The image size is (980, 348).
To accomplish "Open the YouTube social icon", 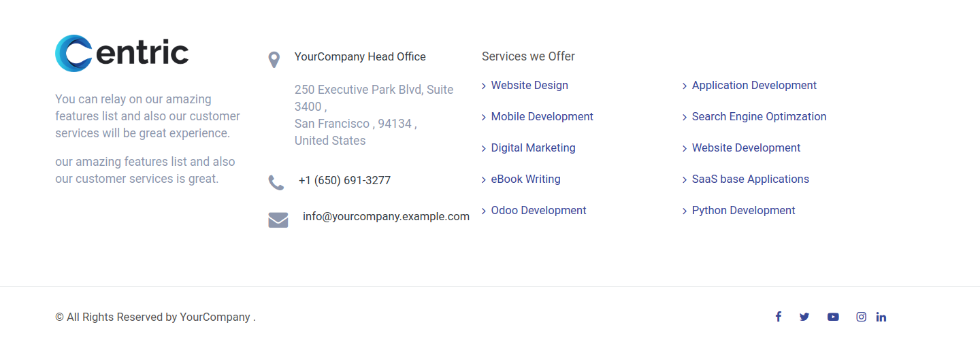I will coord(833,317).
